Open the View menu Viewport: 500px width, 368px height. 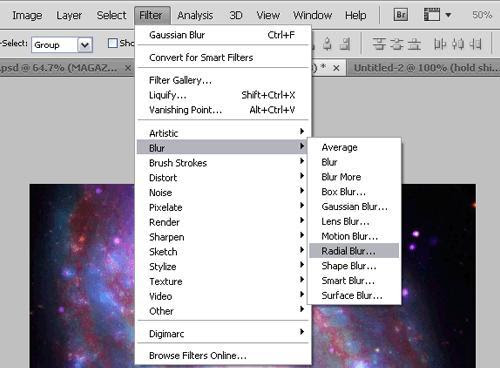(268, 15)
